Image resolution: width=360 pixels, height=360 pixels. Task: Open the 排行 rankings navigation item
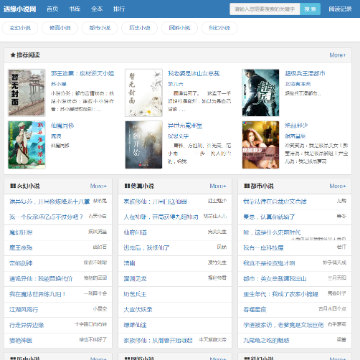[x=119, y=9]
